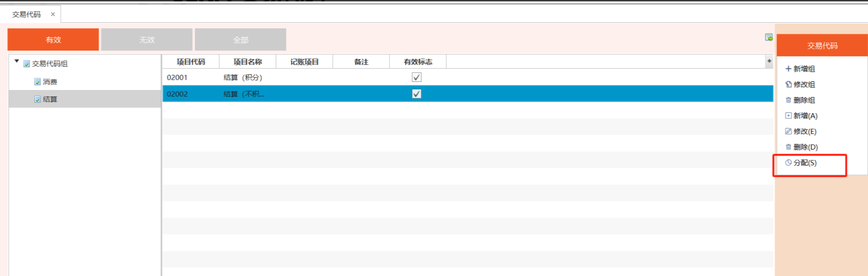Collapse the 交易代码组 tree node arrow
The width and height of the screenshot is (868, 276).
click(17, 61)
